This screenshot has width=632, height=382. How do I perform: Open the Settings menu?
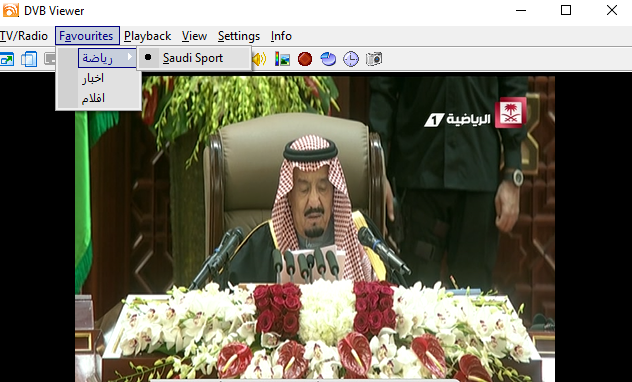click(239, 36)
